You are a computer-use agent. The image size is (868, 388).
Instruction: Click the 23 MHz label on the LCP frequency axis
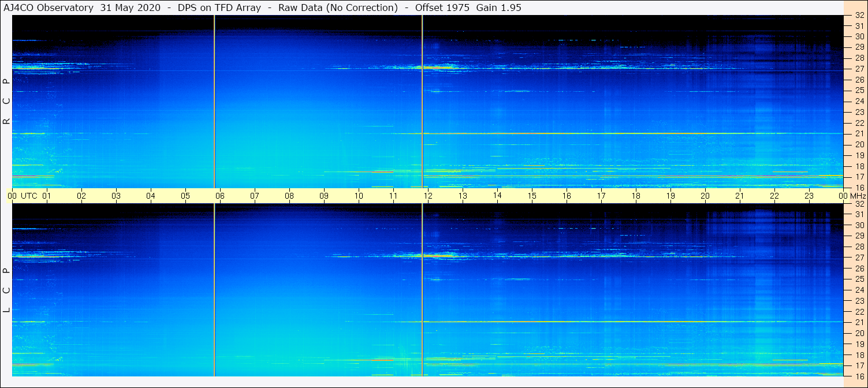[859, 301]
